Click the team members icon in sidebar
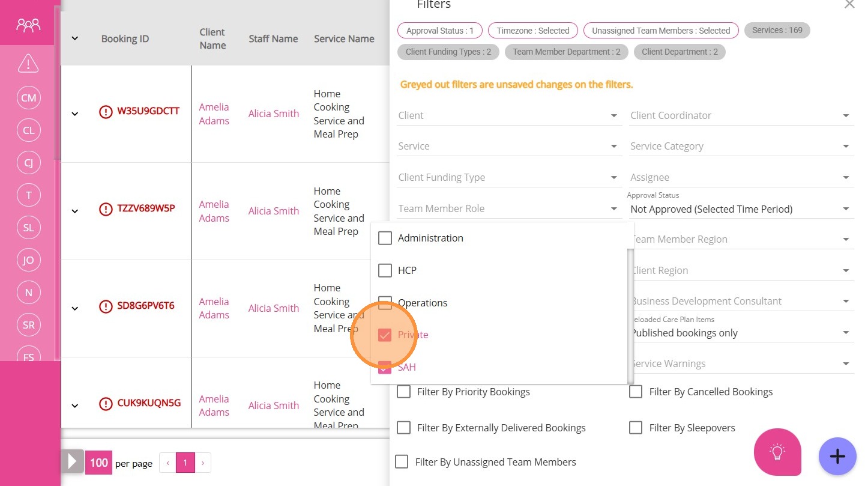Screen dimensions: 868x486 (x=28, y=25)
